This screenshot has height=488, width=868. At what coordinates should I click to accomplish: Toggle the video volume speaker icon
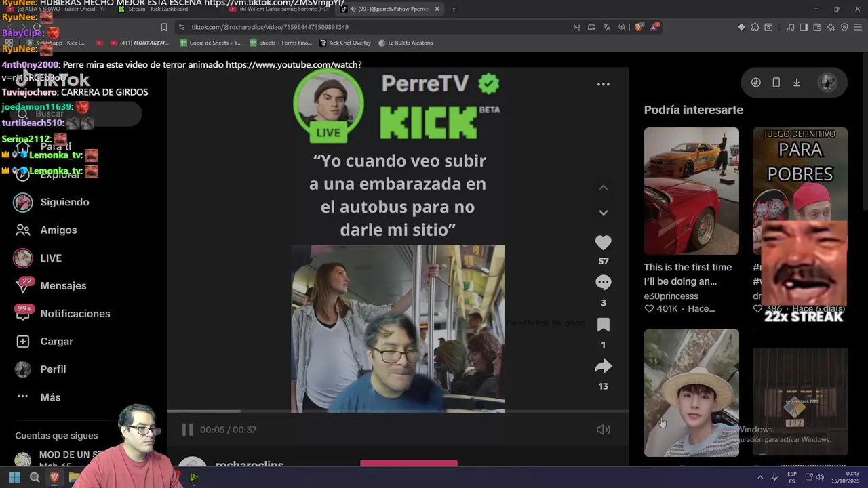click(603, 430)
